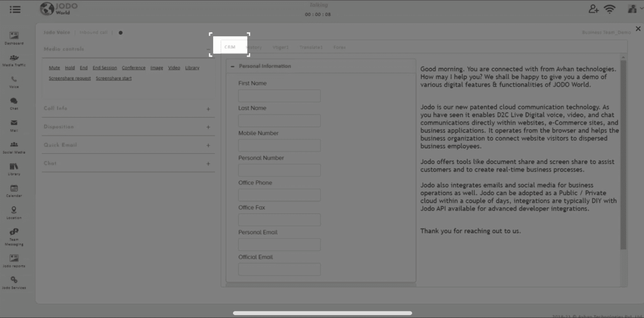Expand the Chat section
This screenshot has width=644, height=318.
coord(208,164)
